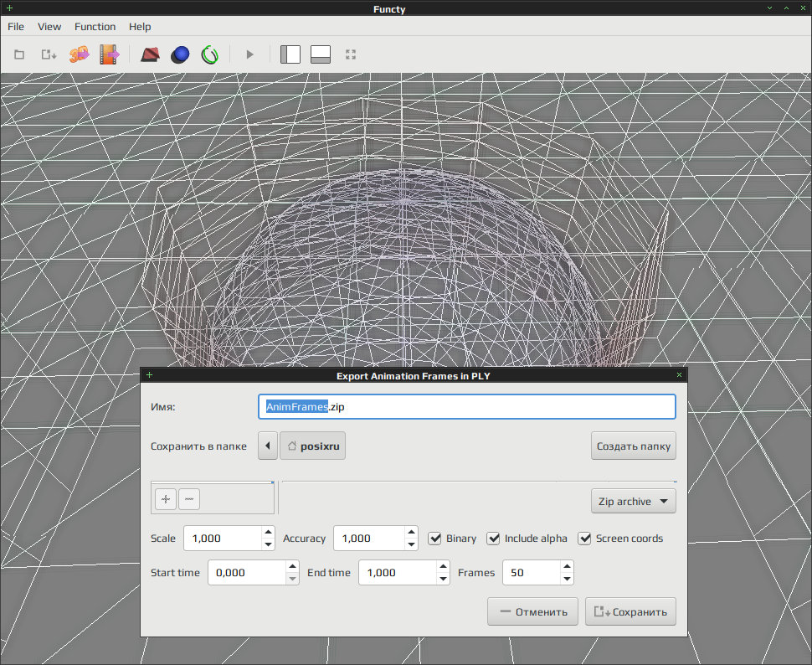Viewport: 812px width, 665px height.
Task: Toggle the Screen coords checkbox
Action: [x=584, y=539]
